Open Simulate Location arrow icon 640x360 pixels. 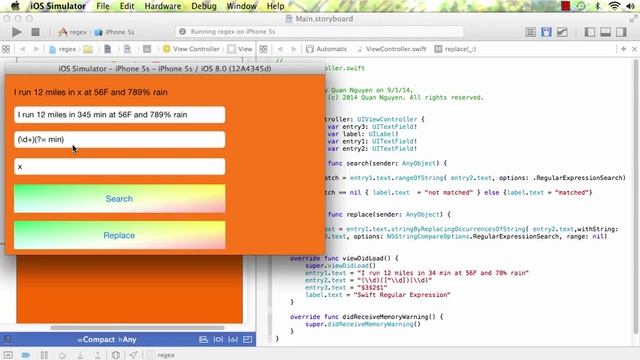133,355
